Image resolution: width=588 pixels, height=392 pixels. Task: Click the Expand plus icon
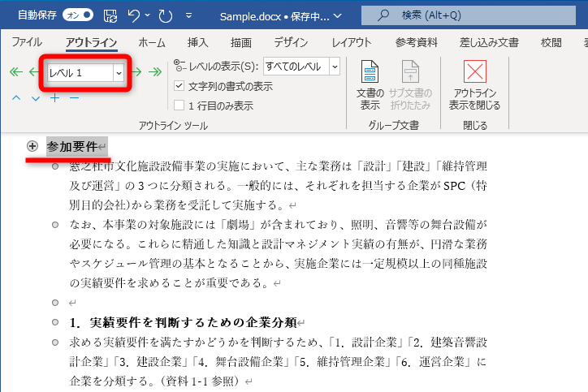coord(55,98)
